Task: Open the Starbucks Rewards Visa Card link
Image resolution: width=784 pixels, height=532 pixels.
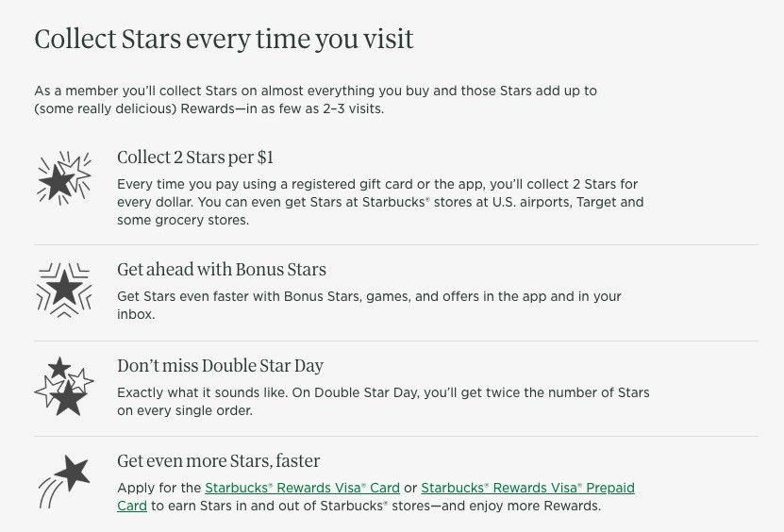Action: point(302,488)
